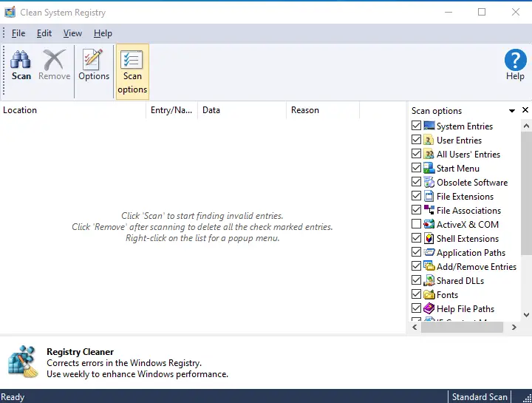Click scan options scroll down arrow
This screenshot has height=403, width=532.
pyautogui.click(x=526, y=315)
